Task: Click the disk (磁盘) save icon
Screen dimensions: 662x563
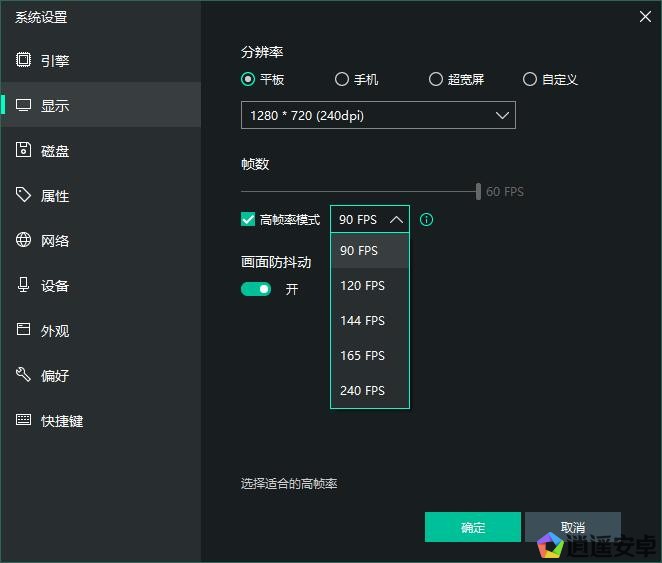Action: (x=23, y=150)
